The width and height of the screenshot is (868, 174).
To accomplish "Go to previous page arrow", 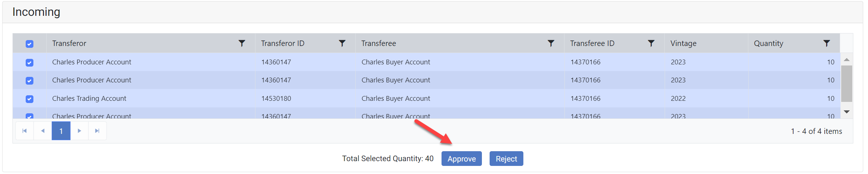I will click(x=43, y=131).
